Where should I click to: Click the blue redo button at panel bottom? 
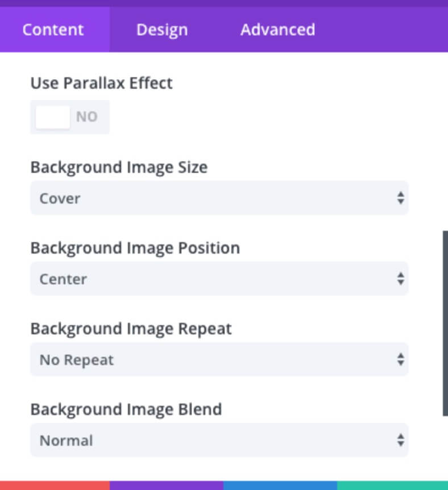[x=280, y=485]
